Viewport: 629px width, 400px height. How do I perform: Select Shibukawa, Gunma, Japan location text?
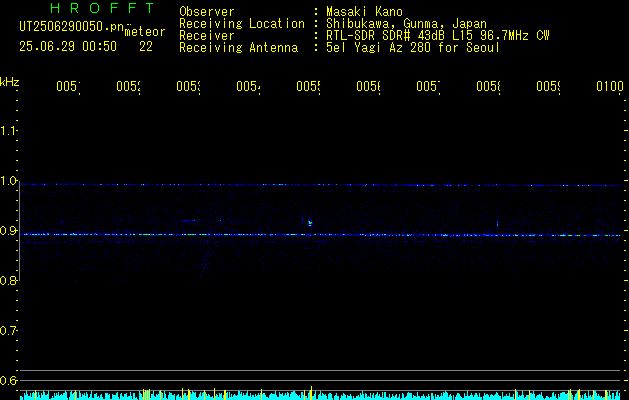(406, 24)
